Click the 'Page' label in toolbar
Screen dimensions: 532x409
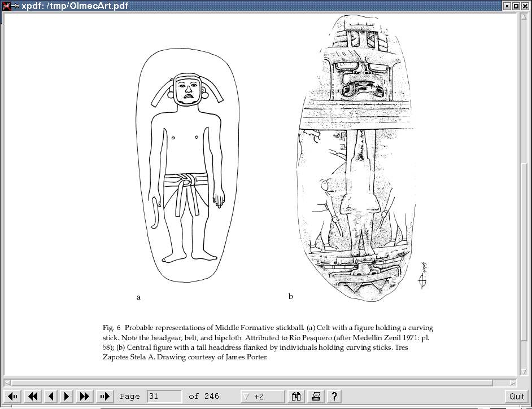129,397
